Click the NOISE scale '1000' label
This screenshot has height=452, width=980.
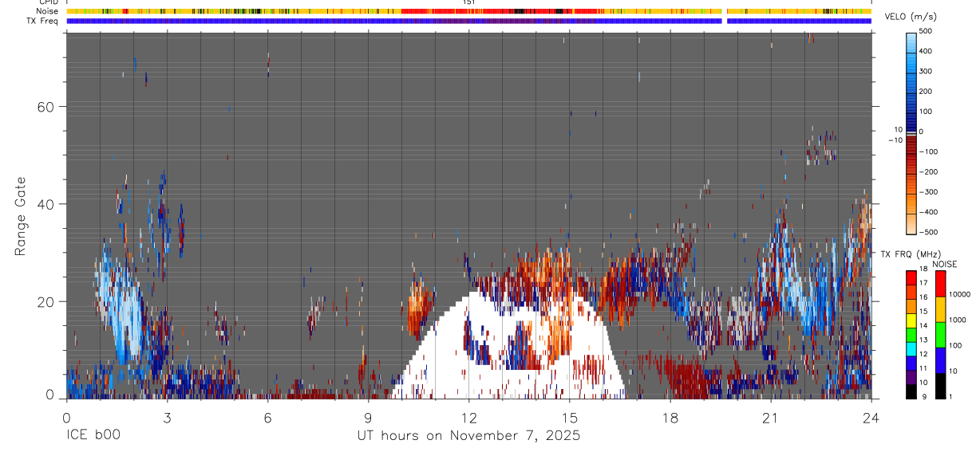pos(958,320)
